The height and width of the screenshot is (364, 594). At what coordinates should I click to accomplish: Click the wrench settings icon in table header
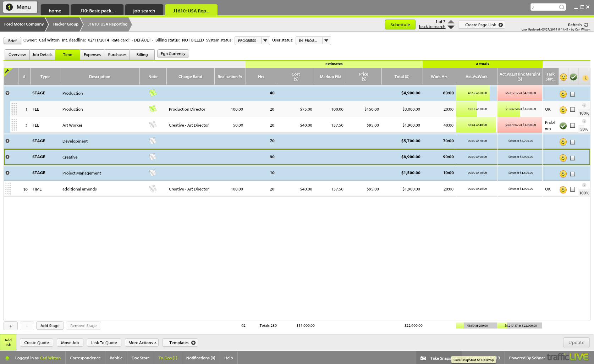(x=7, y=71)
